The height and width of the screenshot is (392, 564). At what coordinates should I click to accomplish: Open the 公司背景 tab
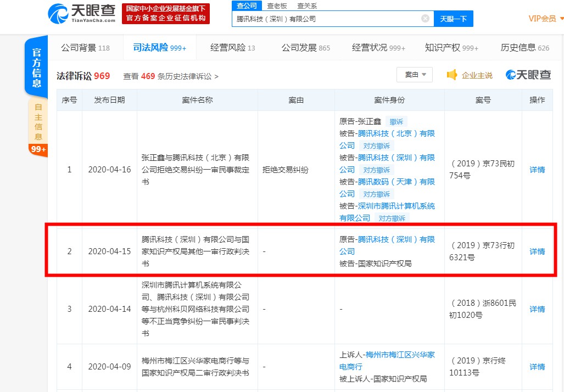[x=85, y=47]
